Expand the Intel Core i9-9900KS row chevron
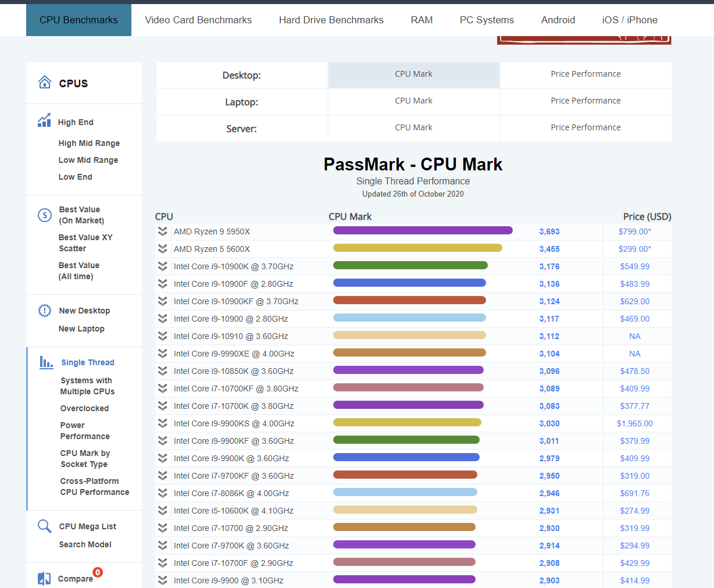 162,423
